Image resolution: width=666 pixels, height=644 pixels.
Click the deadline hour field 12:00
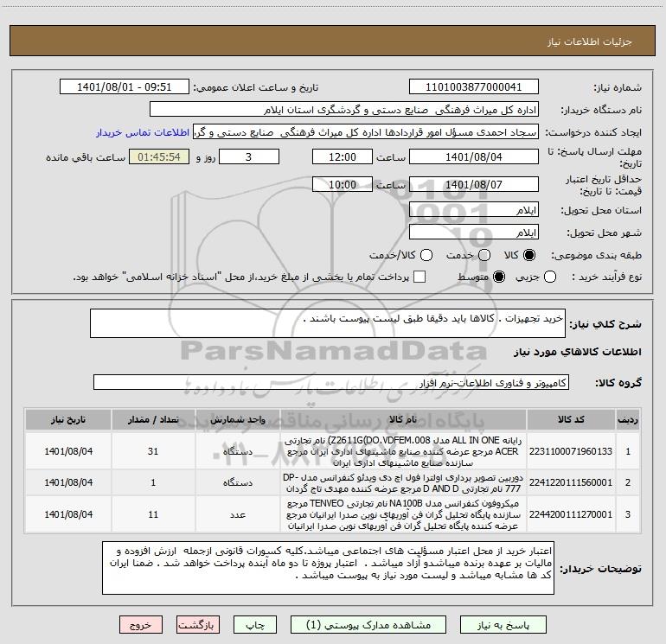tap(343, 156)
